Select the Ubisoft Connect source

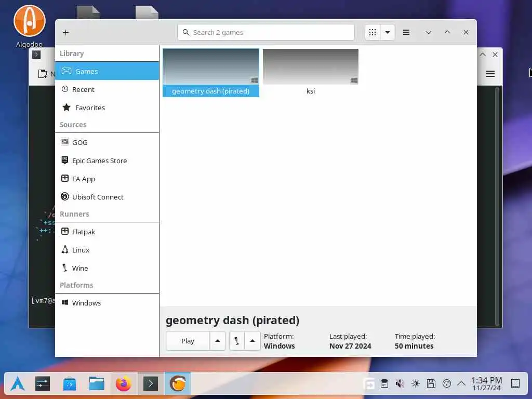tap(107, 197)
